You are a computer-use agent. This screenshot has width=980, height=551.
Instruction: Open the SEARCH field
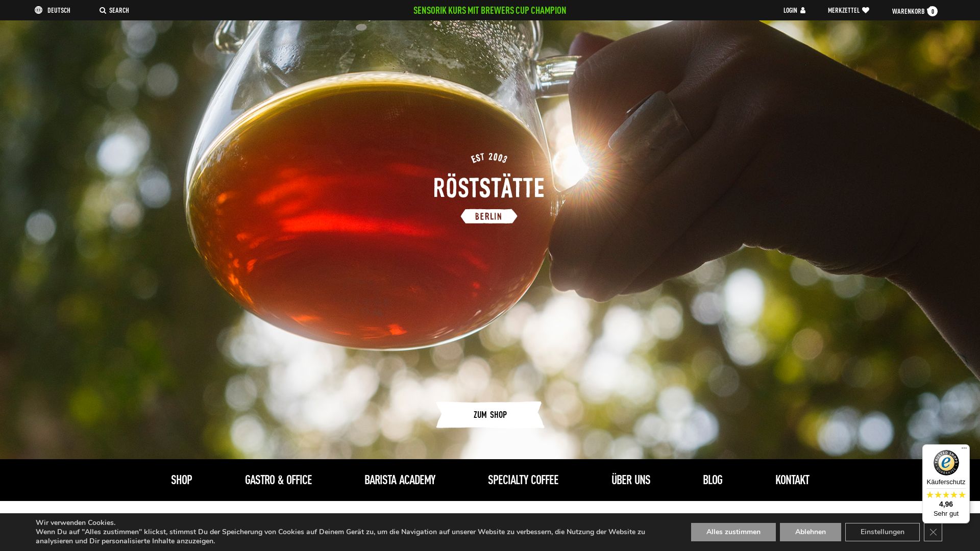(119, 10)
